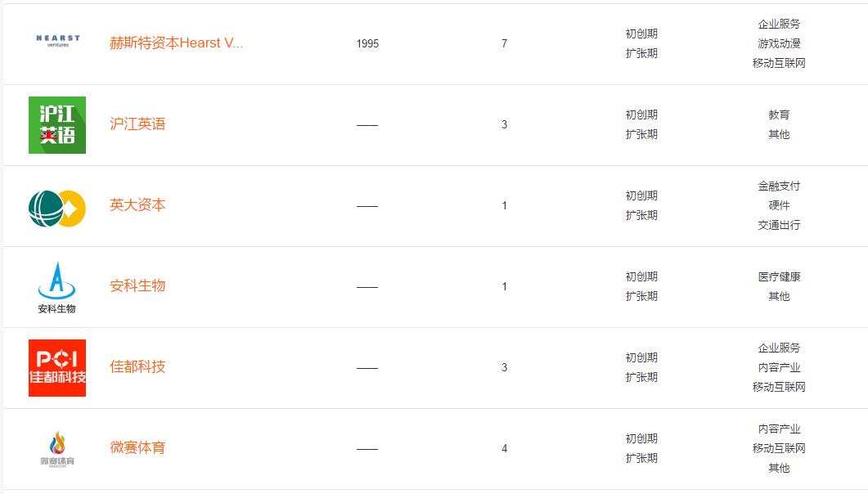Select 金融支付 tag in 英大资本 row
Image resolution: width=868 pixels, height=494 pixels.
pos(779,186)
